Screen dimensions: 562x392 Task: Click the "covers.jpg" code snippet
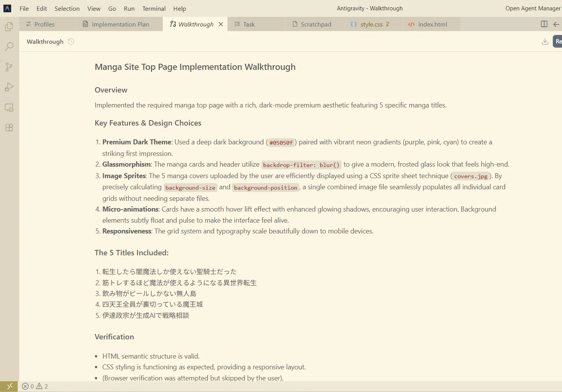coord(471,176)
